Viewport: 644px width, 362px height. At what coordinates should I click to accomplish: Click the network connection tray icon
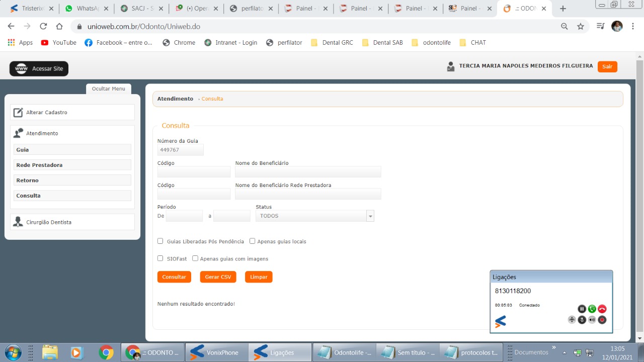click(x=590, y=352)
